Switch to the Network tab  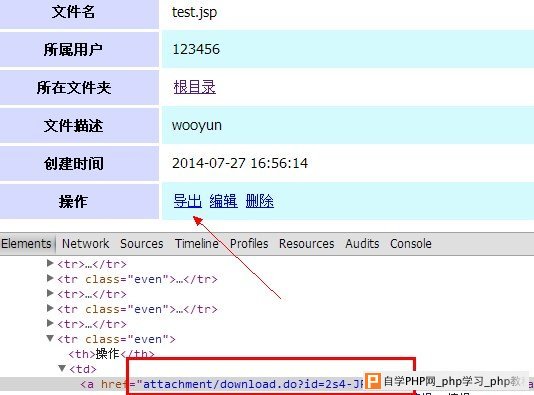85,244
